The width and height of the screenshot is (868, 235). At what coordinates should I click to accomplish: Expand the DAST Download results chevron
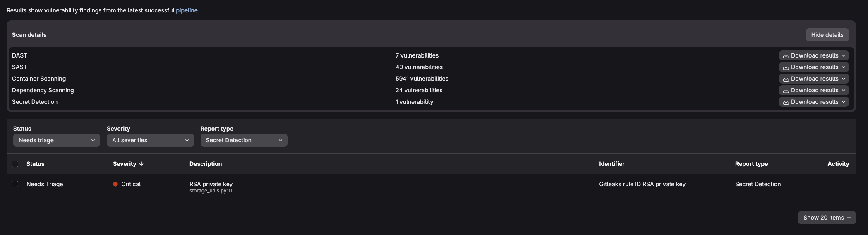pyautogui.click(x=843, y=55)
